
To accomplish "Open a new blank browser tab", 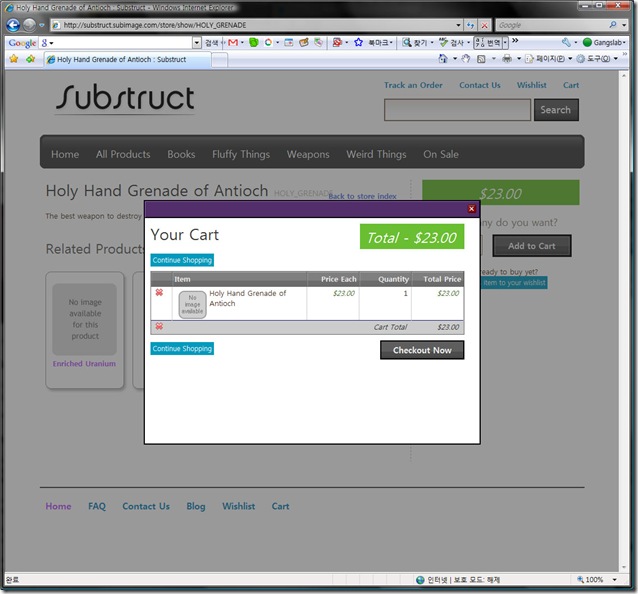I will pyautogui.click(x=220, y=60).
